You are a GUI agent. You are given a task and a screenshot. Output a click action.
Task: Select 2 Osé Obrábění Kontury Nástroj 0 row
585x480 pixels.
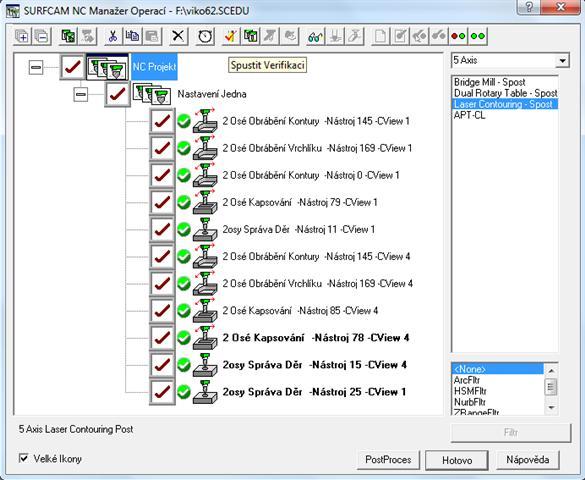[x=311, y=175]
